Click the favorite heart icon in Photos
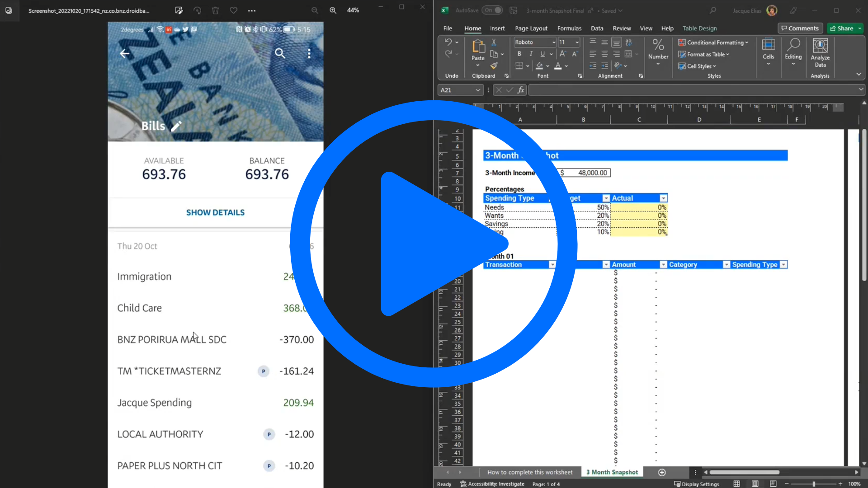The width and height of the screenshot is (868, 488). click(233, 10)
